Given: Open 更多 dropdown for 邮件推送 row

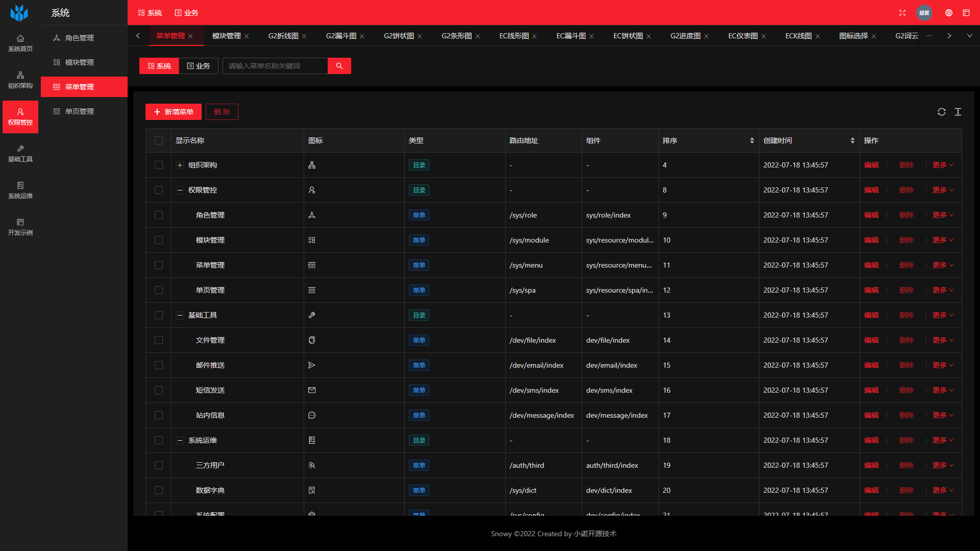Looking at the screenshot, I should (x=942, y=365).
